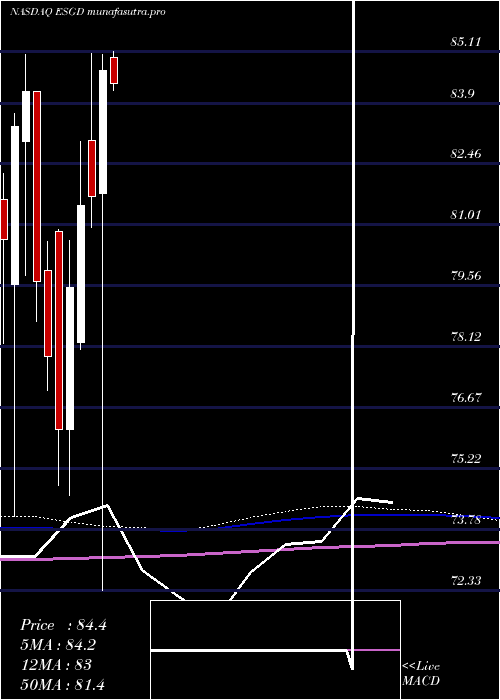This screenshot has height=700, width=500.
Task: Select the 76.67 price axis label
Action: coord(466,397)
